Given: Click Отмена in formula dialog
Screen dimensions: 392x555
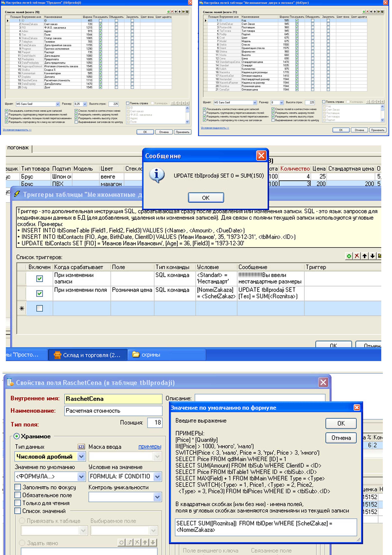Looking at the screenshot, I should 341,437.
